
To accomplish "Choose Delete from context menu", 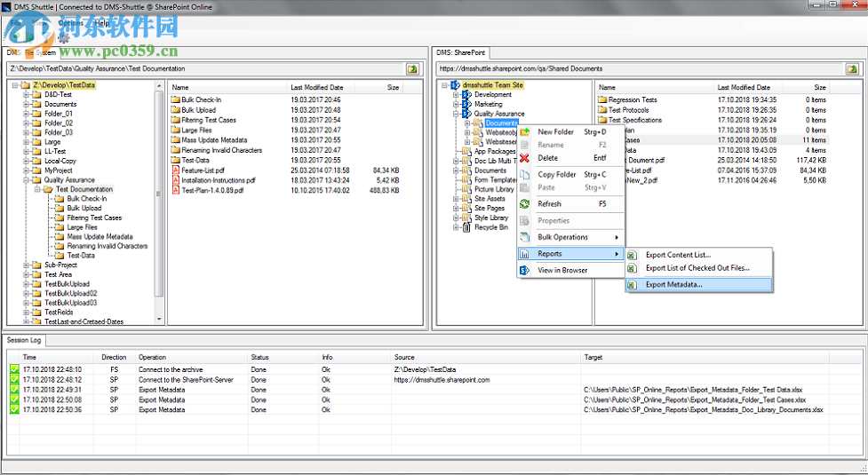I will [570, 158].
